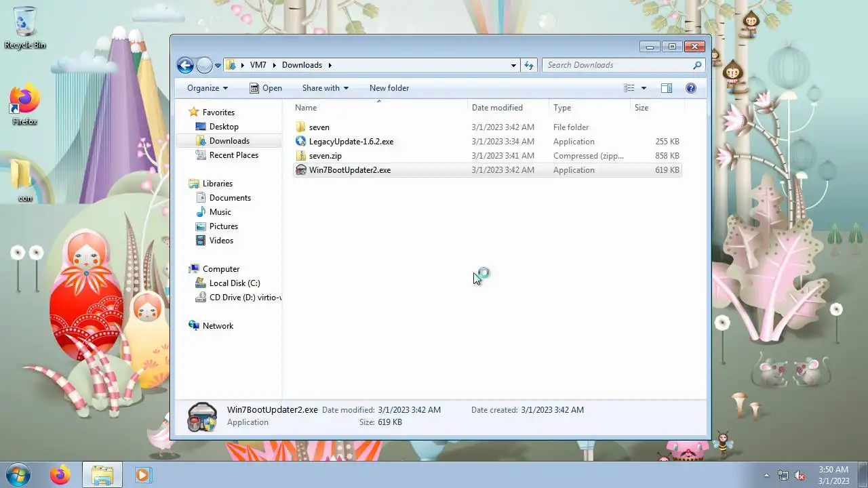This screenshot has height=488, width=868.
Task: Open the Organize menu
Action: point(208,88)
